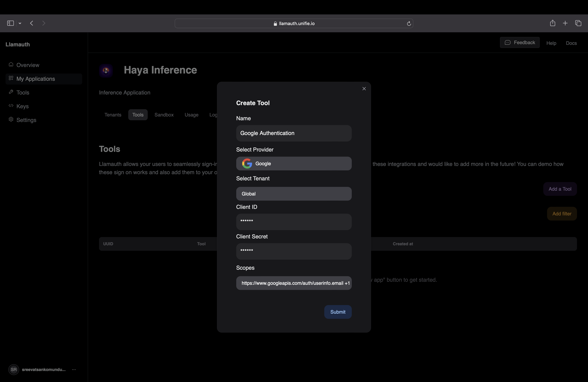The height and width of the screenshot is (382, 588).
Task: Open Settings in the sidebar
Action: coord(44,120)
